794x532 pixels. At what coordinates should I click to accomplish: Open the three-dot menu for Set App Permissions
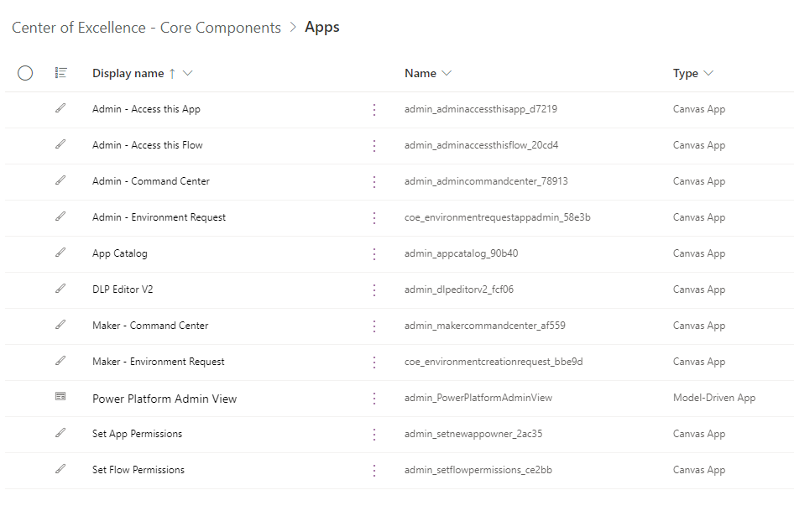374,434
